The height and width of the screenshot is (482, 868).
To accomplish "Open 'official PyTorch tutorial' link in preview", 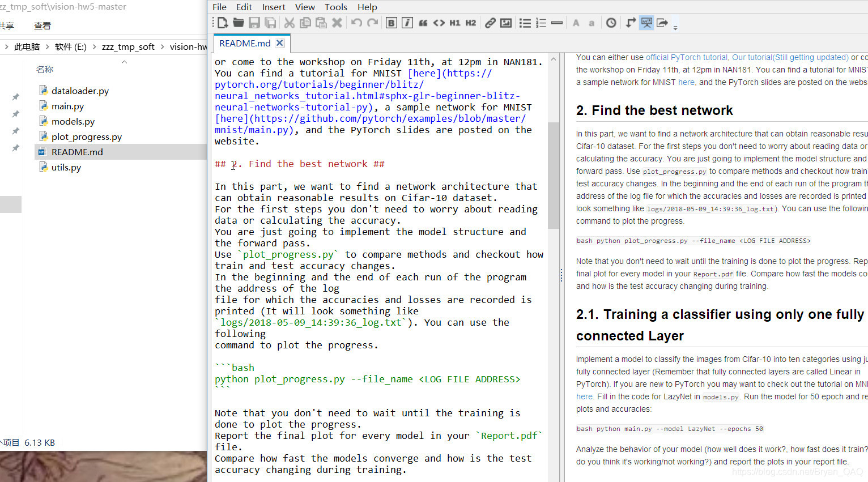I will point(687,57).
